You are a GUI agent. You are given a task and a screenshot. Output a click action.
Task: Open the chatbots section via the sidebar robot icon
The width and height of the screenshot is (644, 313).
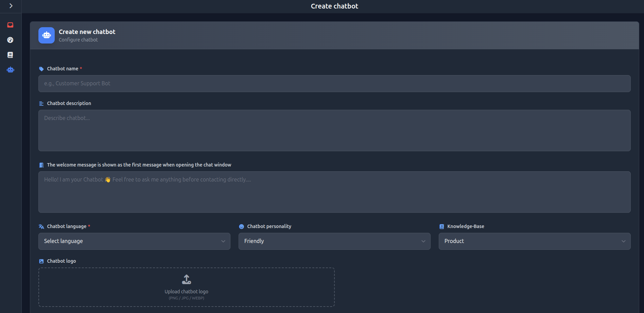[10, 69]
